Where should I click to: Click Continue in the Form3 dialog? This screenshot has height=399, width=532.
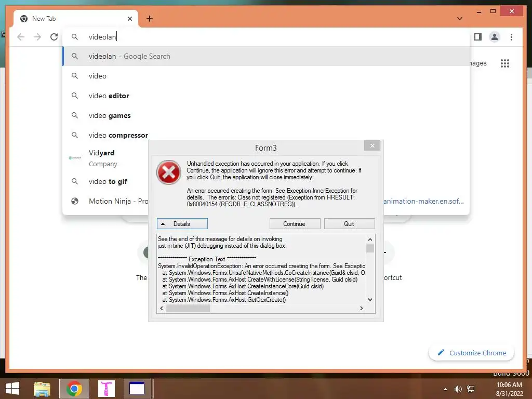(x=295, y=223)
